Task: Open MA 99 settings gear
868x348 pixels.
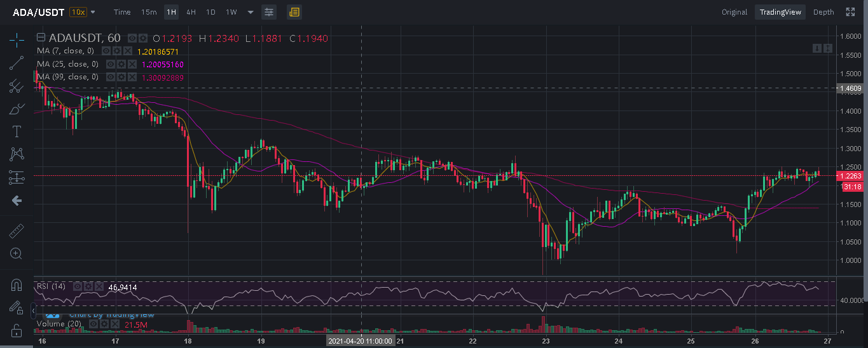Action: click(121, 77)
